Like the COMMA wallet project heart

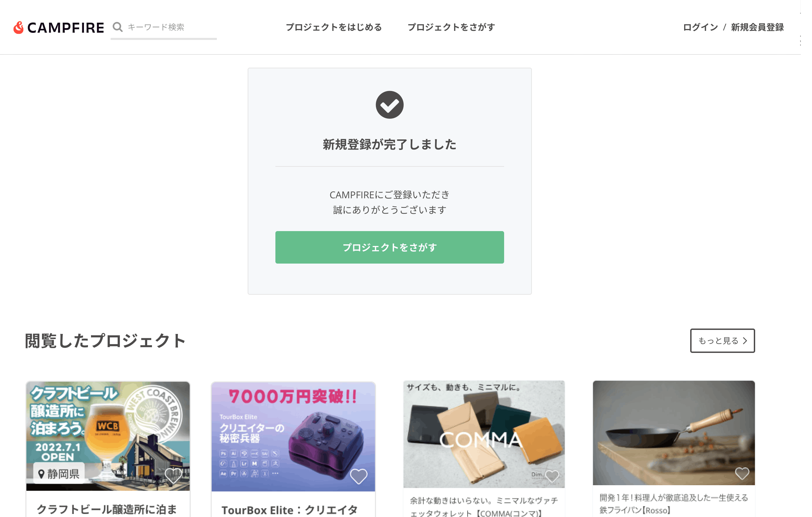(552, 476)
